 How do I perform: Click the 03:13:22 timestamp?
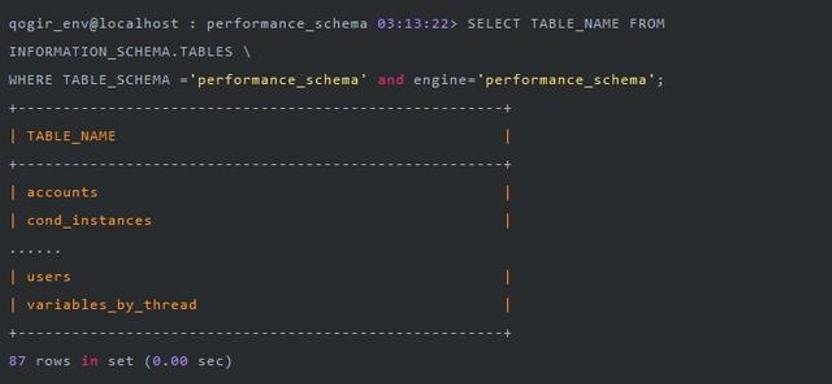[x=413, y=24]
